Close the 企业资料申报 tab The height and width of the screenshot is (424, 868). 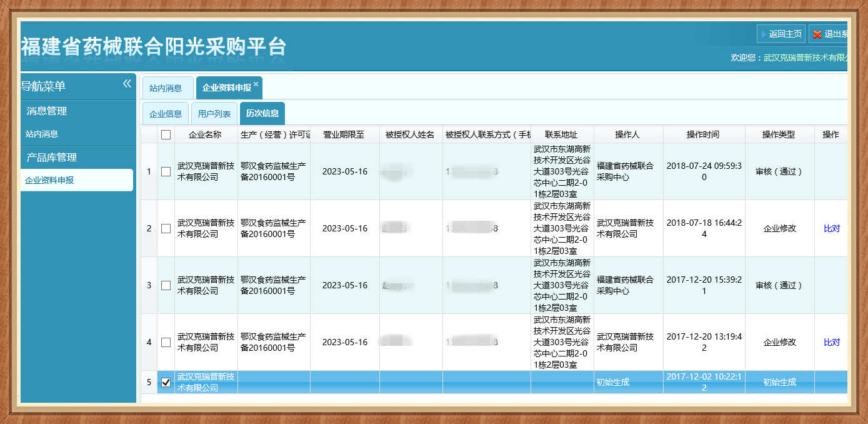(x=256, y=84)
